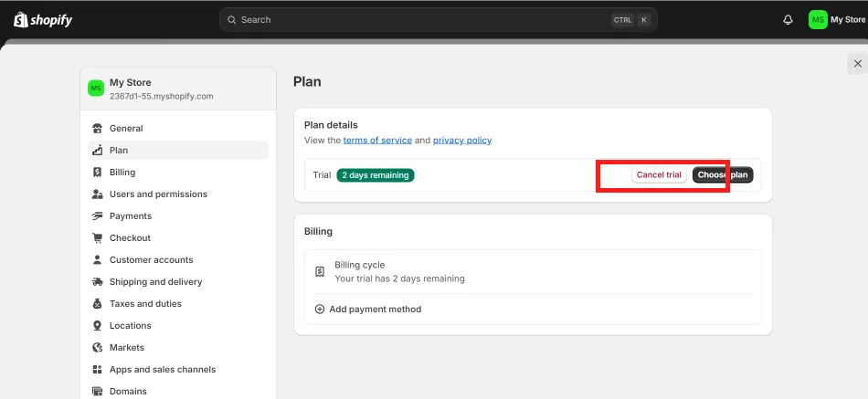Open the My Store account menu
This screenshot has height=399, width=868.
(x=837, y=20)
